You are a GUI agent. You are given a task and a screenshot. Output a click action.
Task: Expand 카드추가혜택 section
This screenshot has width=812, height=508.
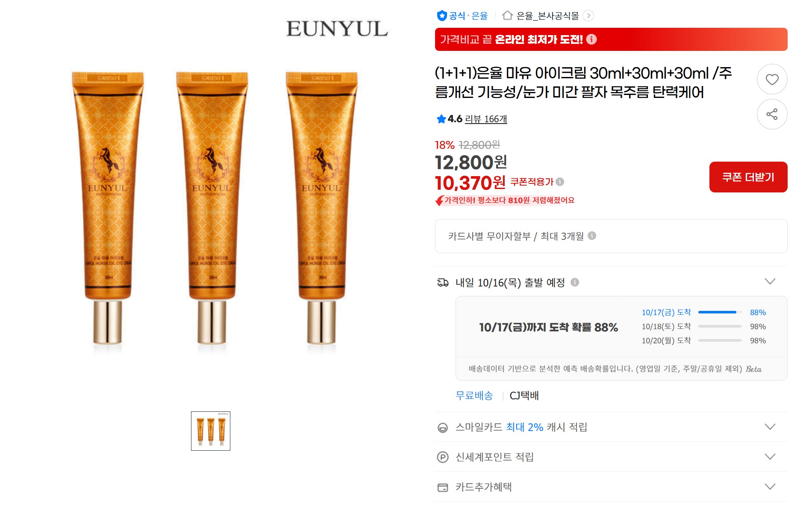(x=770, y=487)
